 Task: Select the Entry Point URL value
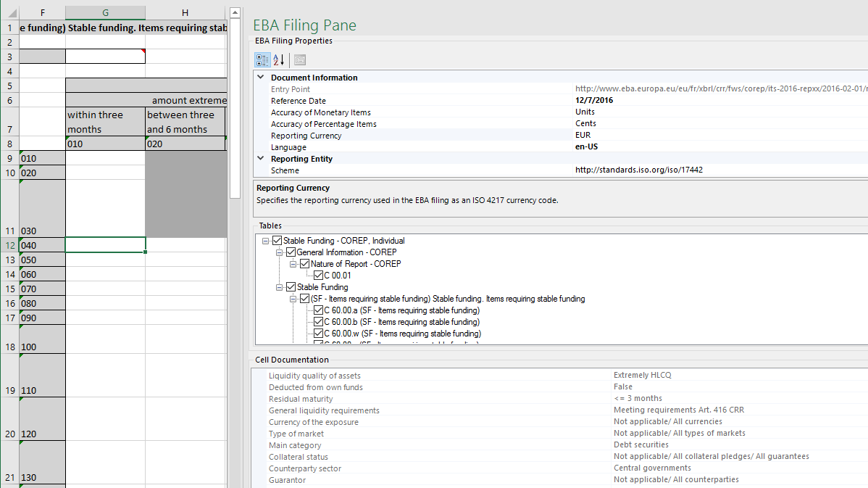tap(722, 88)
